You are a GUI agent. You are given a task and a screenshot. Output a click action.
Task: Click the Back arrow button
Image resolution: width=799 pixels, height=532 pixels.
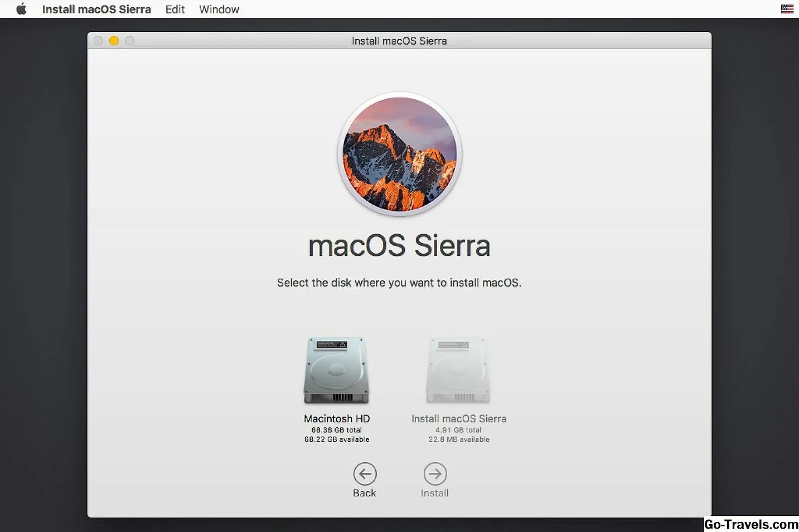point(365,474)
